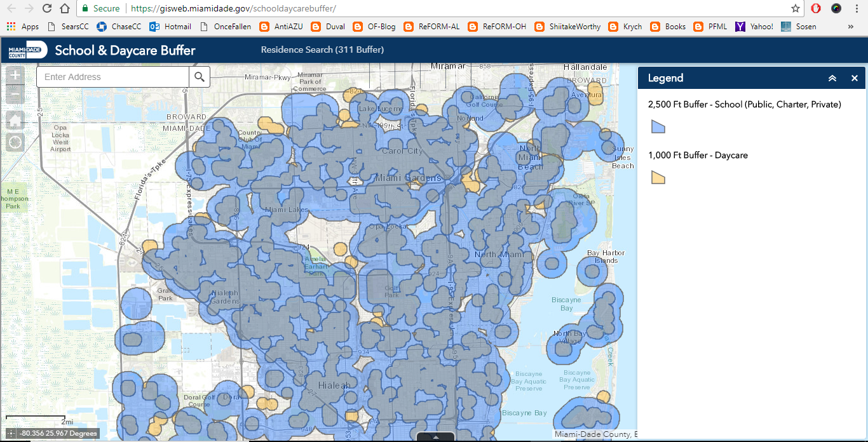Go forward in browser history
The height and width of the screenshot is (442, 868).
pyautogui.click(x=29, y=8)
